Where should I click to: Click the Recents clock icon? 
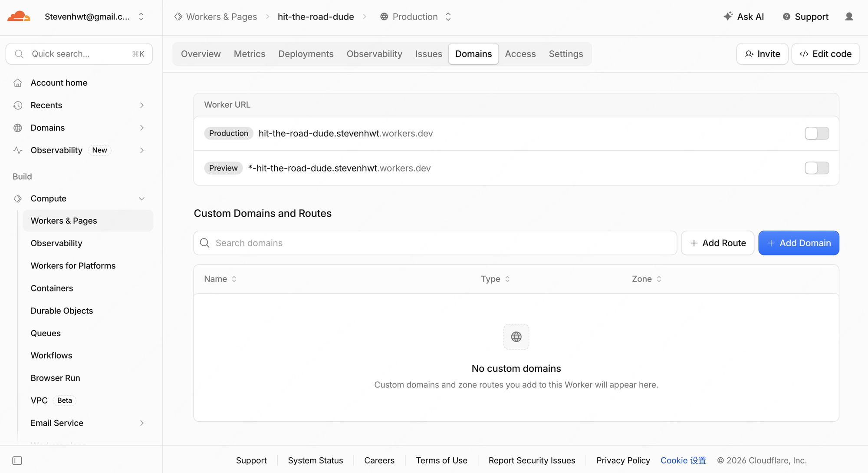click(x=18, y=105)
